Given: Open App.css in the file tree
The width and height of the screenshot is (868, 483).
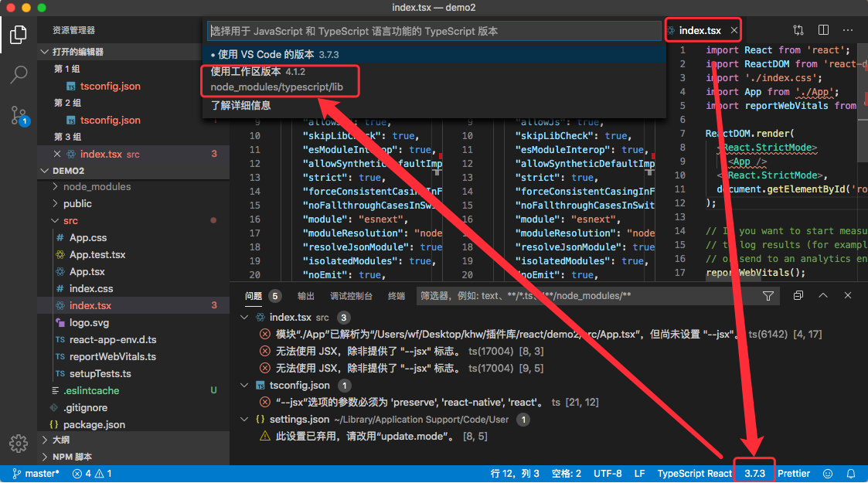Looking at the screenshot, I should click(x=88, y=238).
